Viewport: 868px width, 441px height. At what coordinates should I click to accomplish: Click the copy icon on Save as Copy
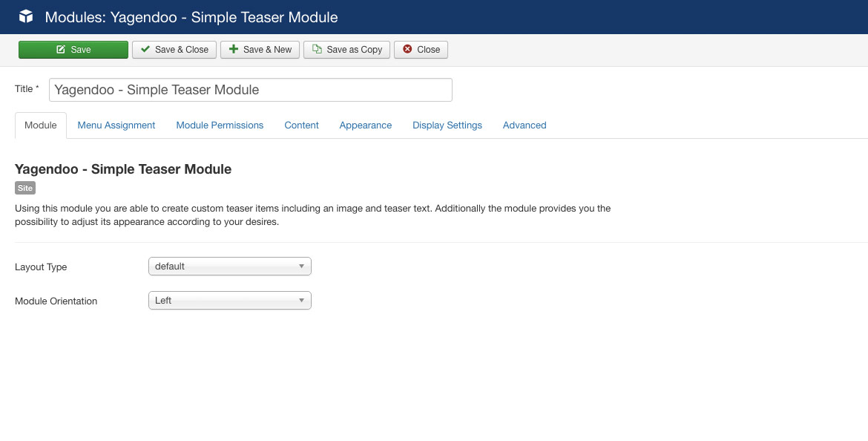pyautogui.click(x=317, y=50)
